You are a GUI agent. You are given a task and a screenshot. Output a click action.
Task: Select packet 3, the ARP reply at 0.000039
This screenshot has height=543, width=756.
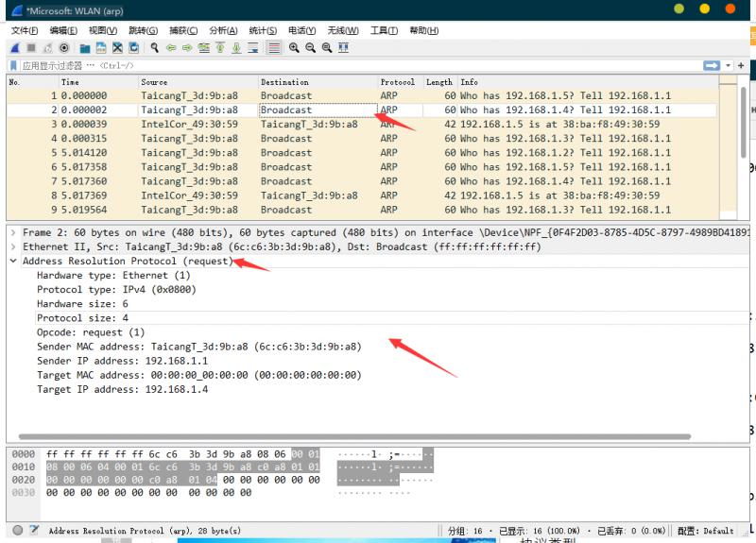click(362, 125)
